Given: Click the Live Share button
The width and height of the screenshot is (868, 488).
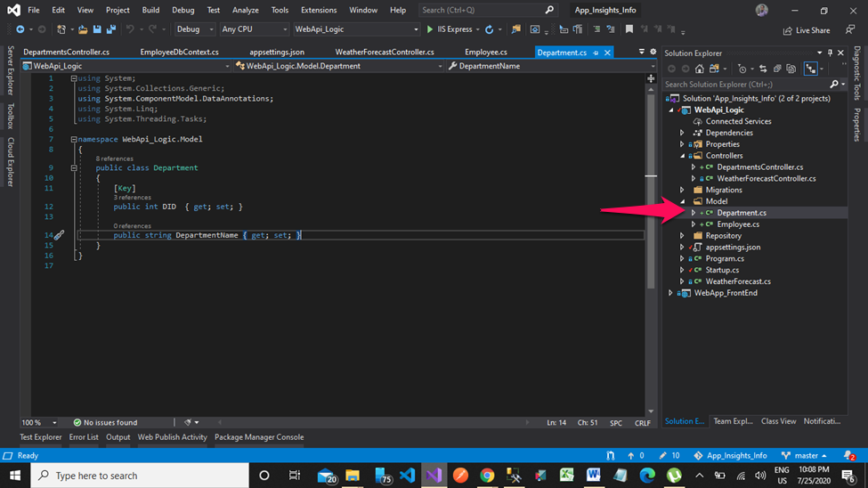Looking at the screenshot, I should [x=807, y=30].
